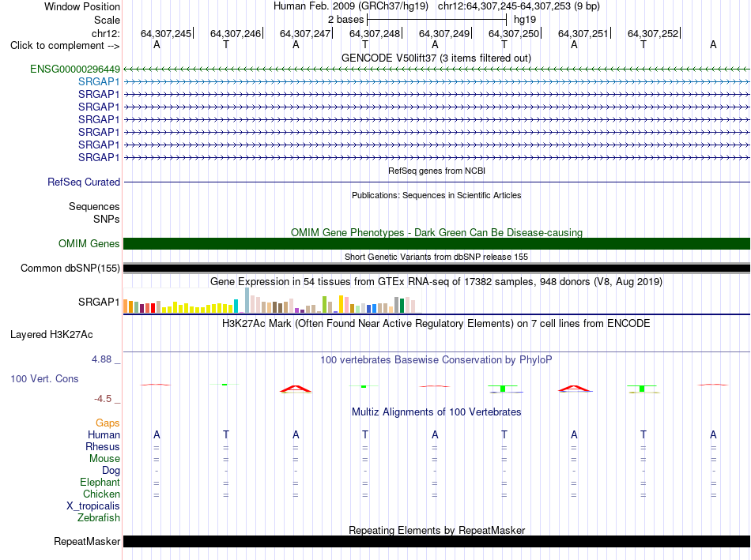
Task: Click the -4.5 PhyloP lower scale value
Action: 103,399
